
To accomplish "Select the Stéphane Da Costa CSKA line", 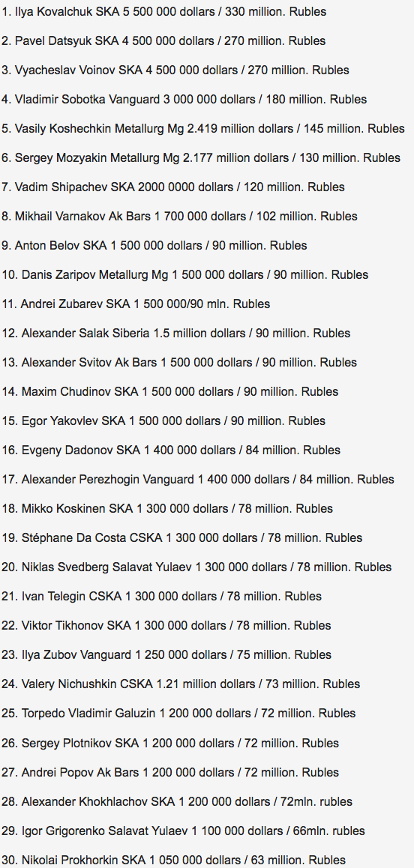I will 182,538.
